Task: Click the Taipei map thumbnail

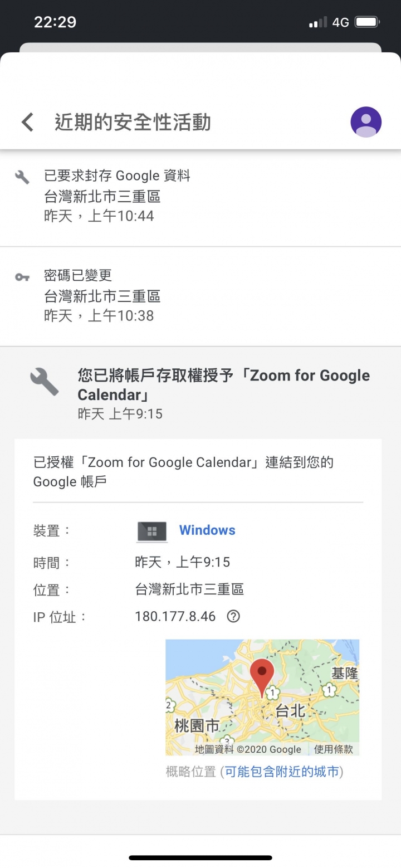Action: click(x=262, y=698)
